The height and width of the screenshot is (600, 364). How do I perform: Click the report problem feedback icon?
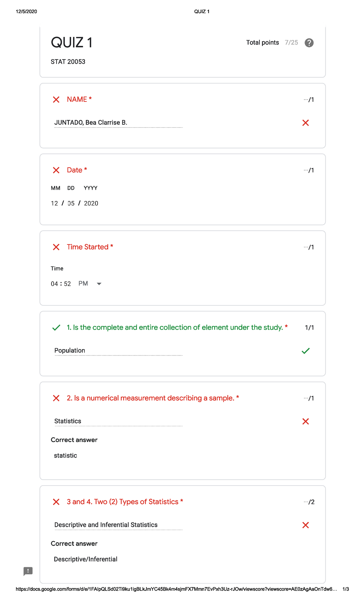pyautogui.click(x=28, y=571)
